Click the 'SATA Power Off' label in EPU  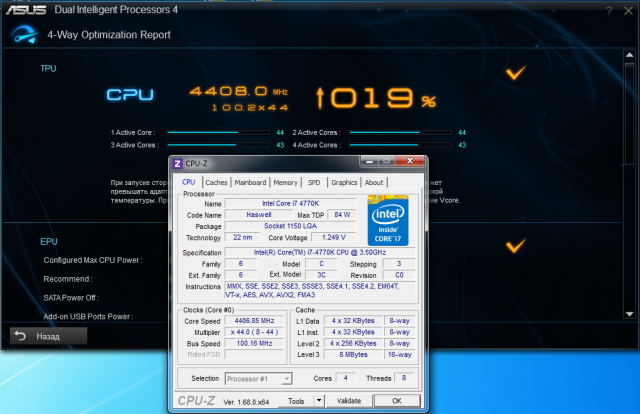click(x=71, y=298)
